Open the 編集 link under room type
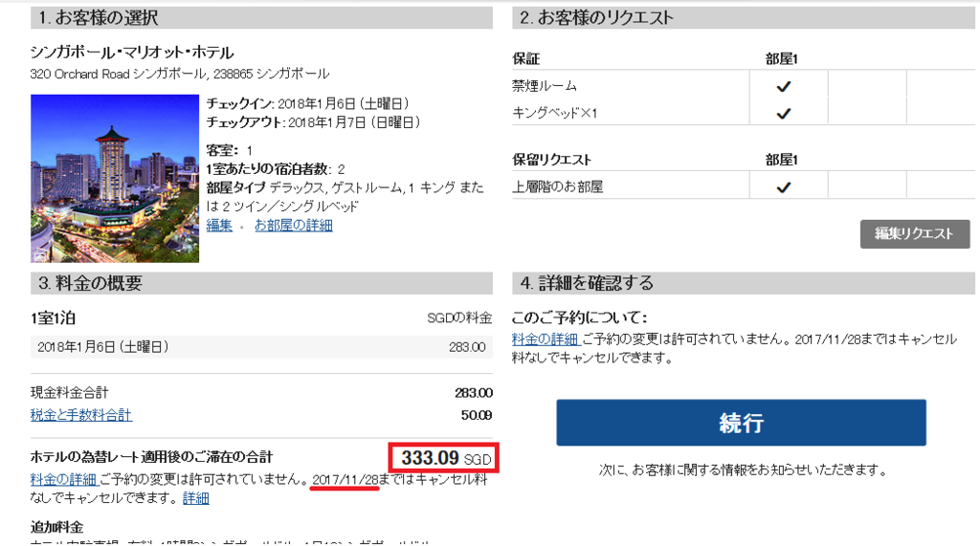The image size is (980, 546). point(219,226)
